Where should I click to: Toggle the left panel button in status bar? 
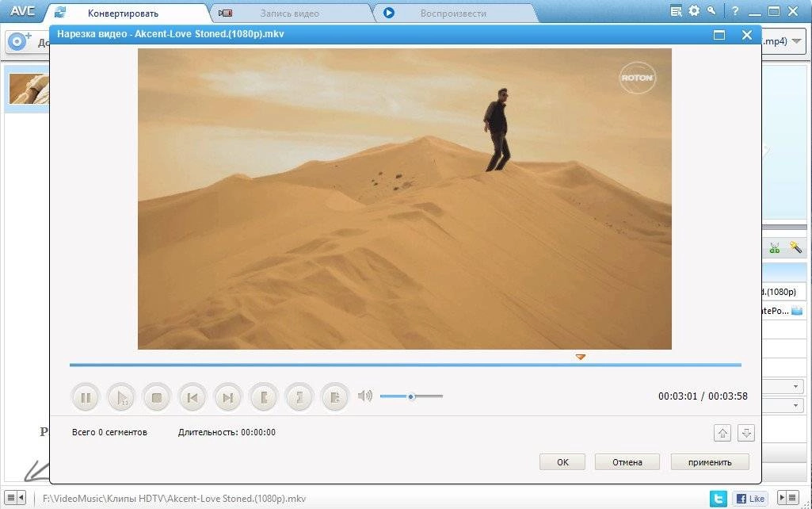pyautogui.click(x=14, y=498)
